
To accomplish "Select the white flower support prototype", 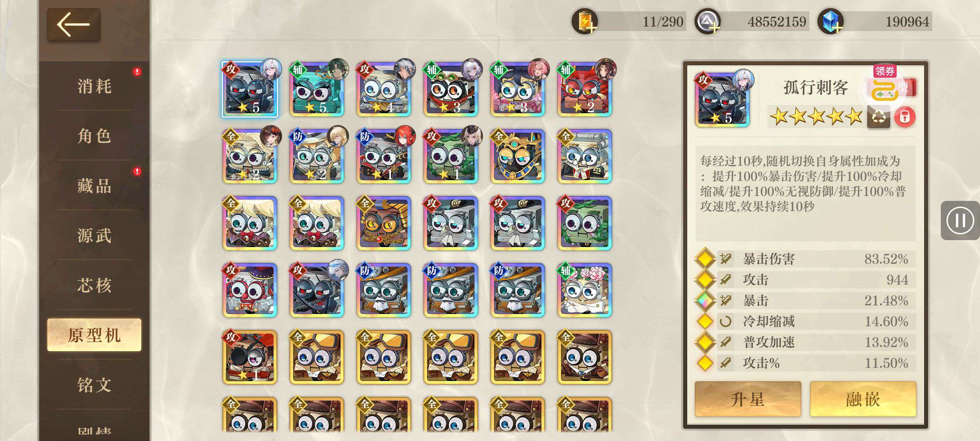I will pyautogui.click(x=585, y=290).
